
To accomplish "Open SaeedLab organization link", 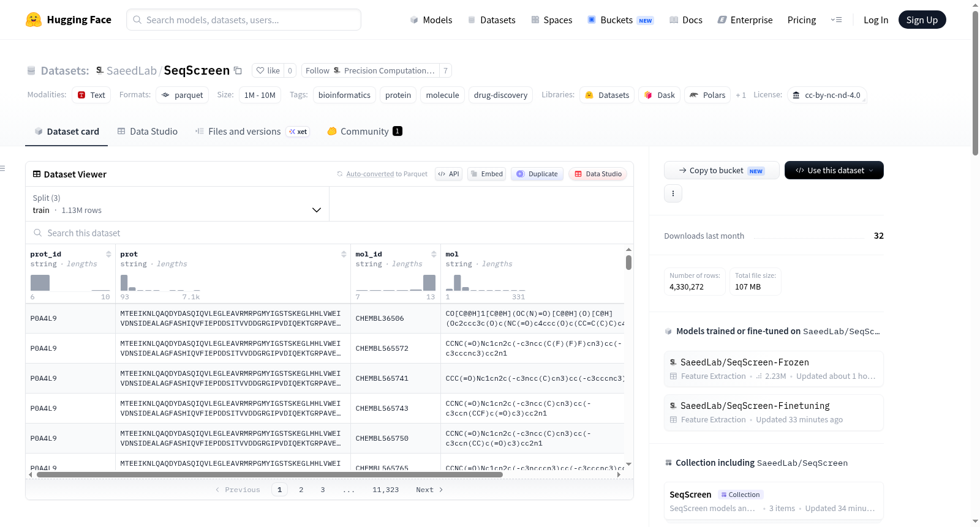I will (x=131, y=70).
